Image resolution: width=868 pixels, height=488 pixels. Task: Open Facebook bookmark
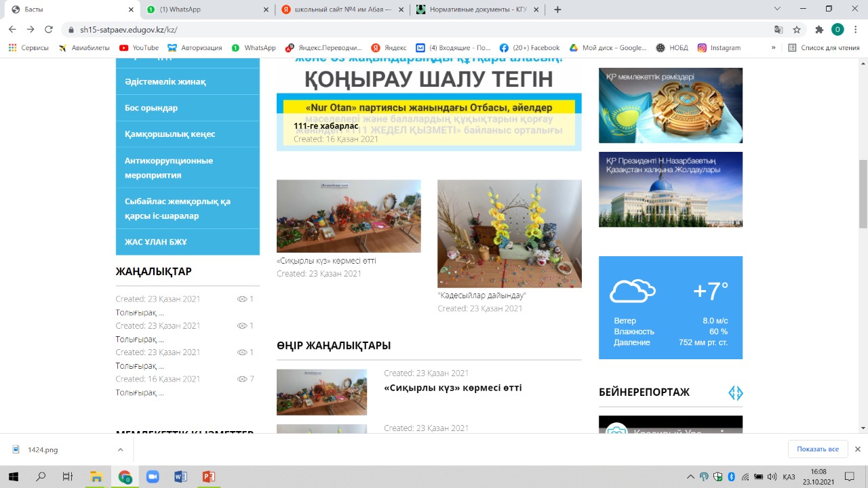coord(530,48)
